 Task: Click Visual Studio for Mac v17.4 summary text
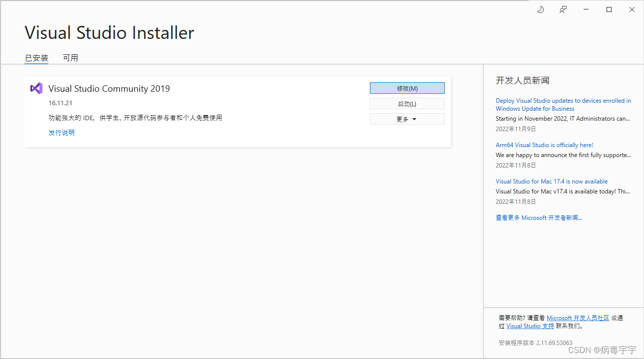tap(563, 191)
